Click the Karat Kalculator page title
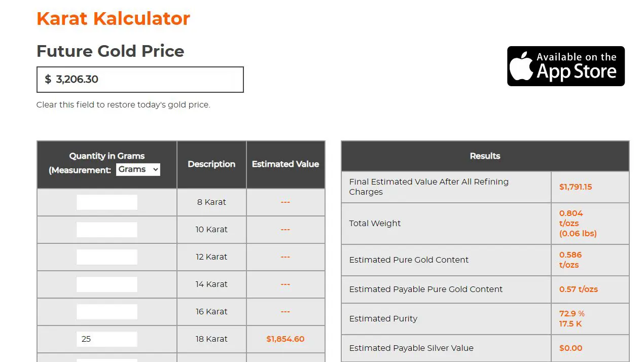 113,19
